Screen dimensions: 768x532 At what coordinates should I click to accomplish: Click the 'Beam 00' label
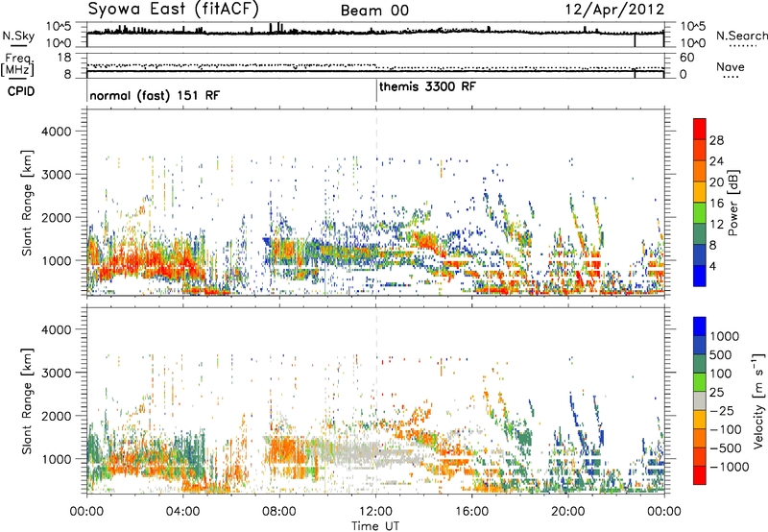tap(374, 11)
